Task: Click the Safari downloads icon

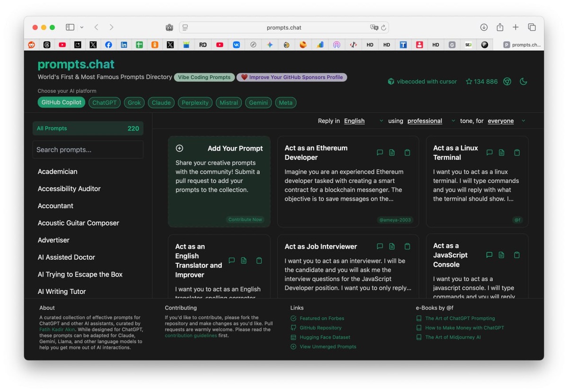Action: [x=484, y=27]
